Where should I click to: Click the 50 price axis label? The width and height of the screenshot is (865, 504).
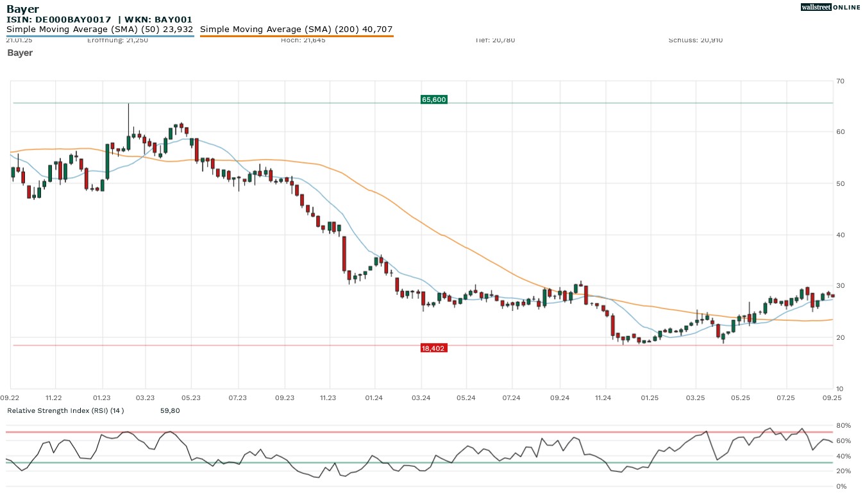point(840,183)
